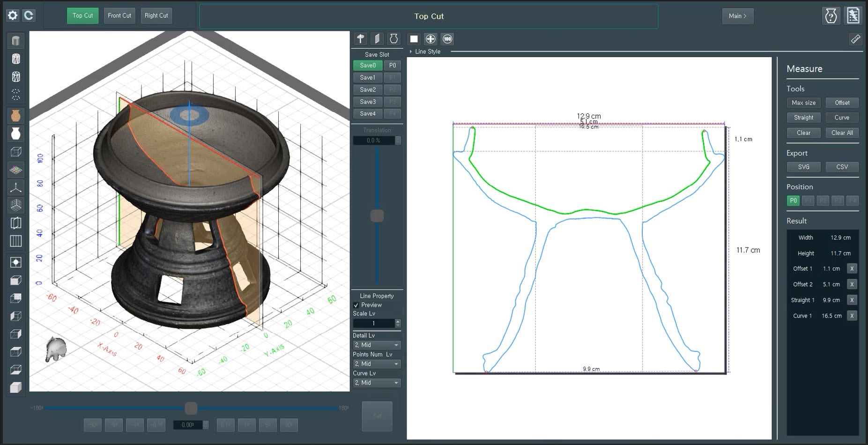Select the textured orange vase view icon
Screen dimensions: 868x445
16,115
